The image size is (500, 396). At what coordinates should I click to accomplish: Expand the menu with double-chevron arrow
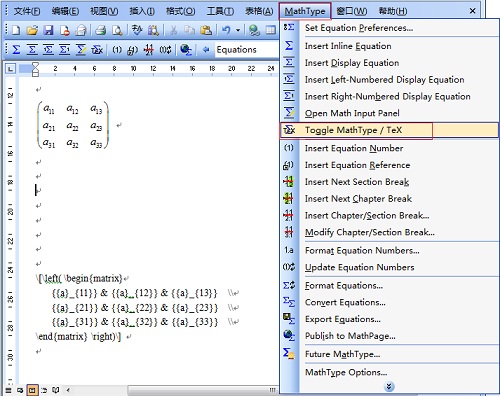tap(389, 387)
